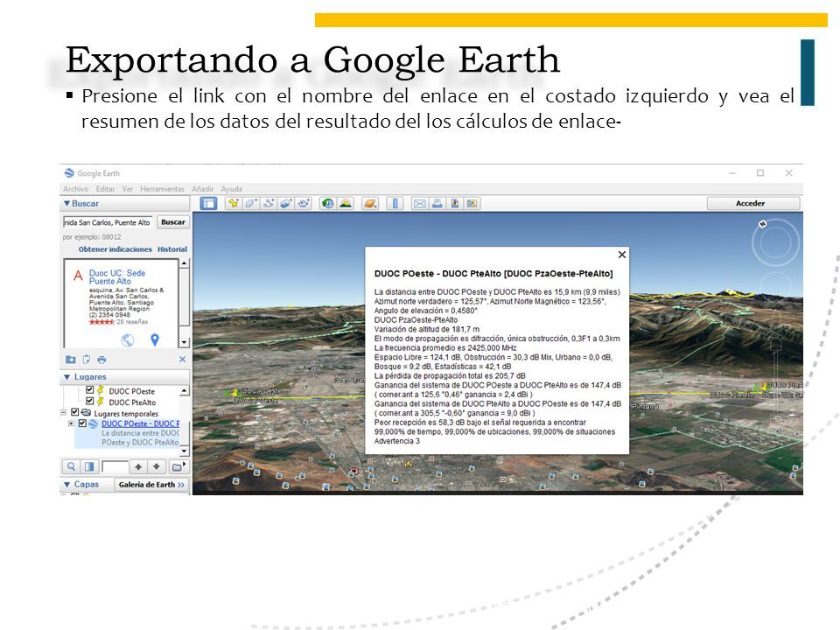Toggle the sidebar panel button

click(x=208, y=204)
